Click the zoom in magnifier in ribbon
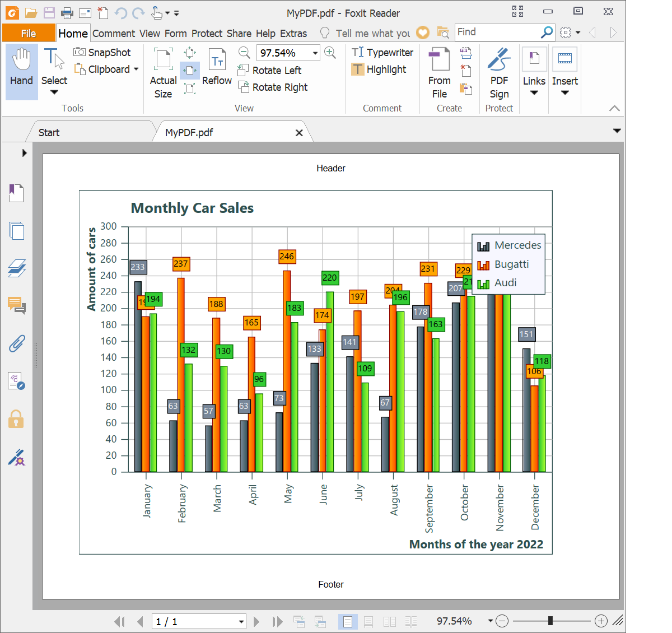Screen dimensions: 672x633 (x=330, y=52)
